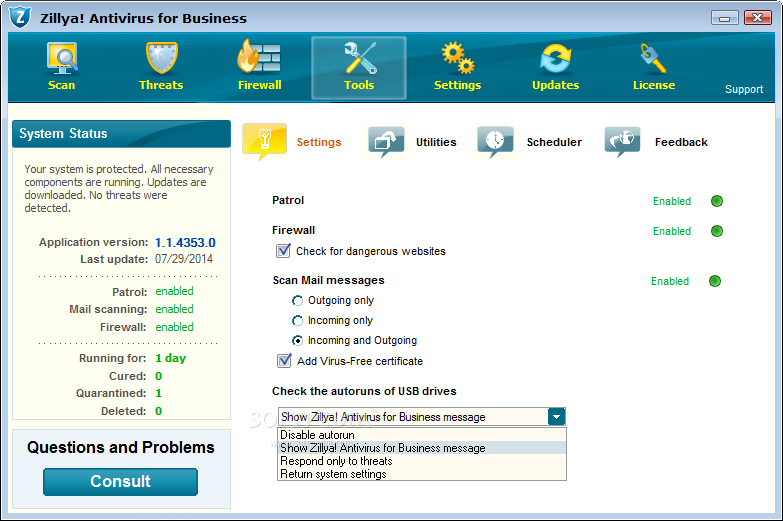Click the Cured count value 0
This screenshot has height=521, width=783.
click(x=158, y=376)
